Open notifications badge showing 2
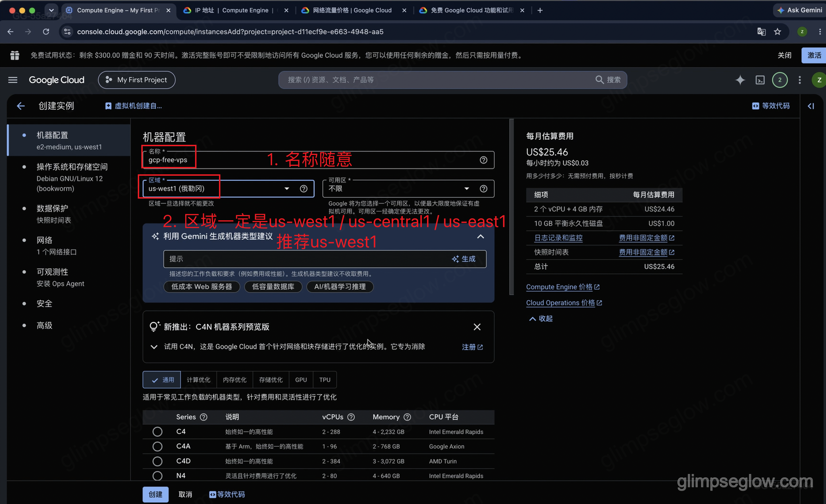826x504 pixels. click(x=780, y=80)
